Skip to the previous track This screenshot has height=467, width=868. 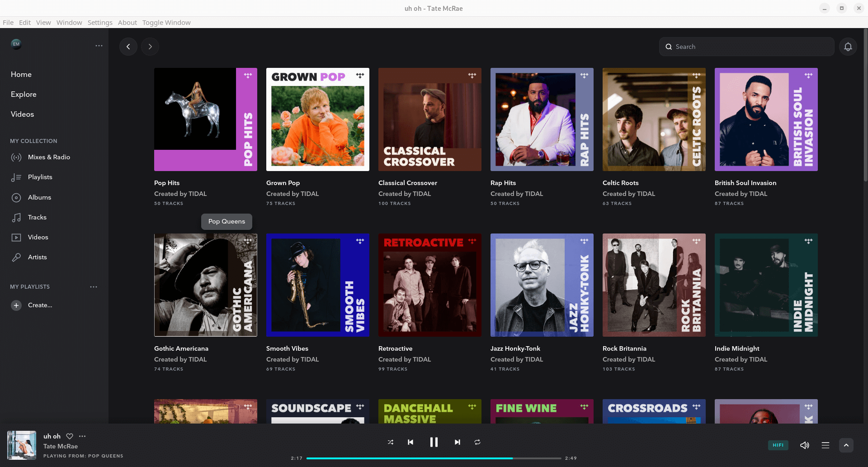(410, 442)
